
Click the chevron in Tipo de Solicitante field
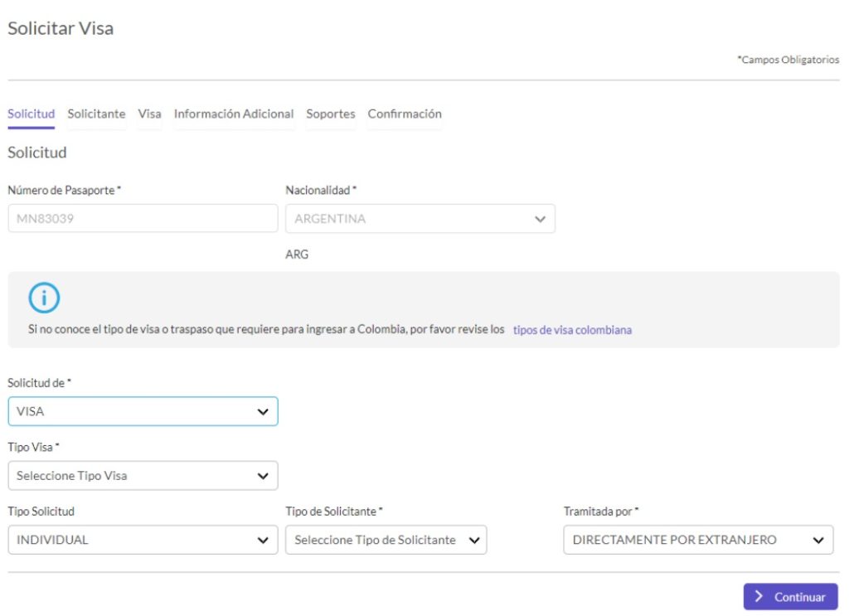pos(473,540)
